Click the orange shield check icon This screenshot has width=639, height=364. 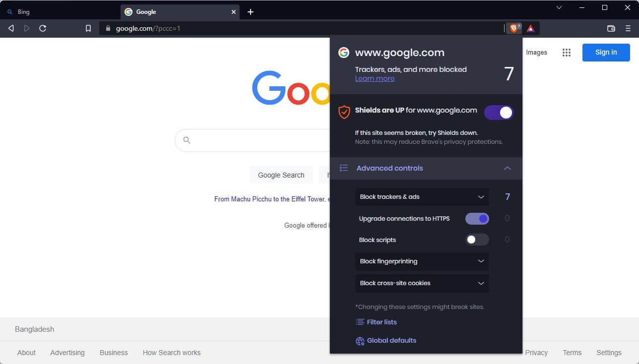click(344, 112)
